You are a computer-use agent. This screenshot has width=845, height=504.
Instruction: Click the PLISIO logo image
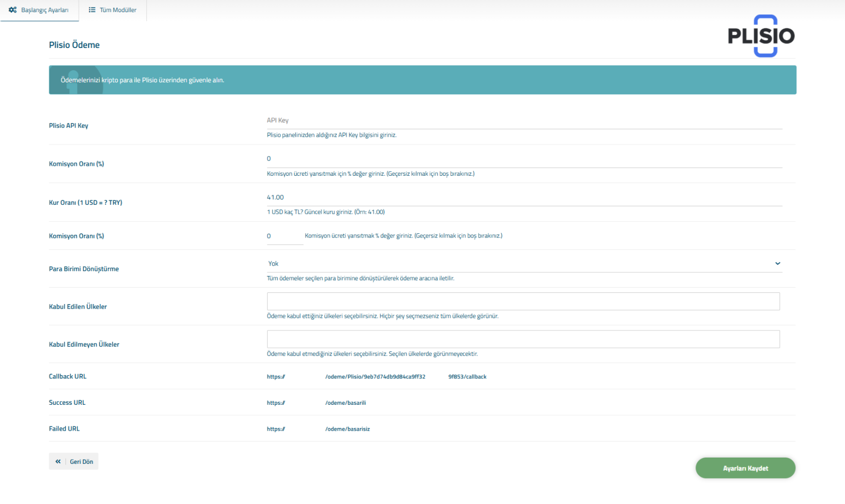coord(761,36)
